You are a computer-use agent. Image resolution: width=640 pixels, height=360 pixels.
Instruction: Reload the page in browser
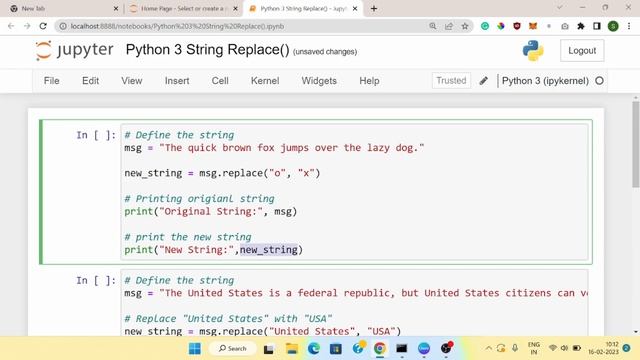(43, 26)
